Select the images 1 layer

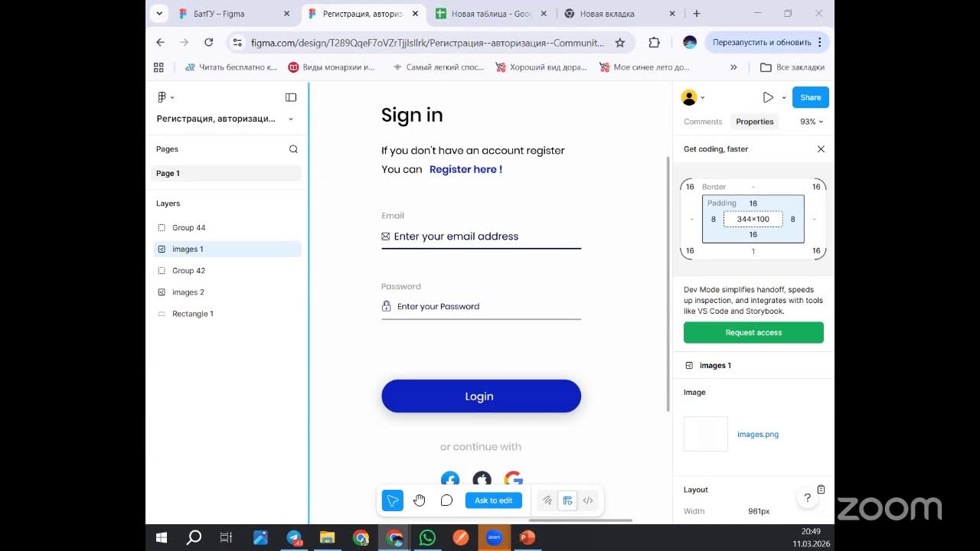(x=226, y=249)
